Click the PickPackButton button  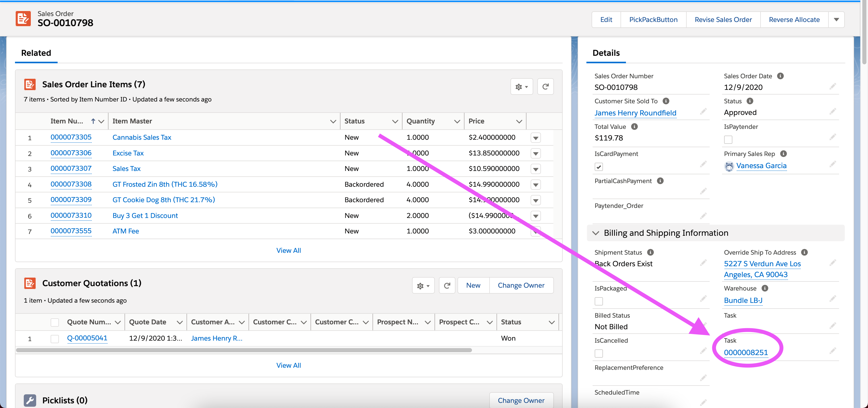[x=653, y=20]
